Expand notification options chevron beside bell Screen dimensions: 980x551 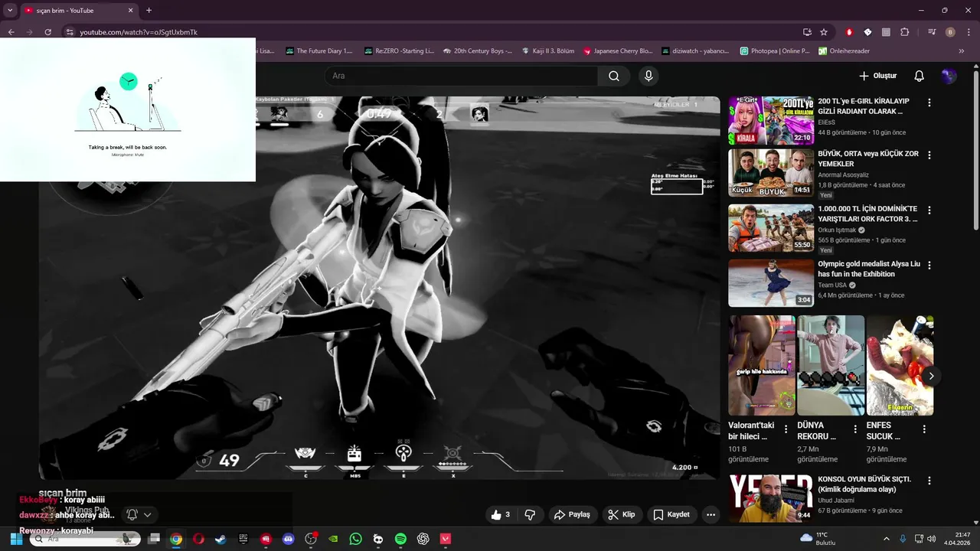147,514
